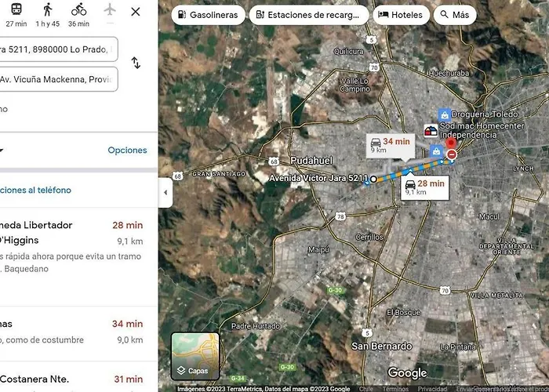This screenshot has height=392, width=549.
Task: Open the Términos footer link
Action: pyautogui.click(x=395, y=389)
